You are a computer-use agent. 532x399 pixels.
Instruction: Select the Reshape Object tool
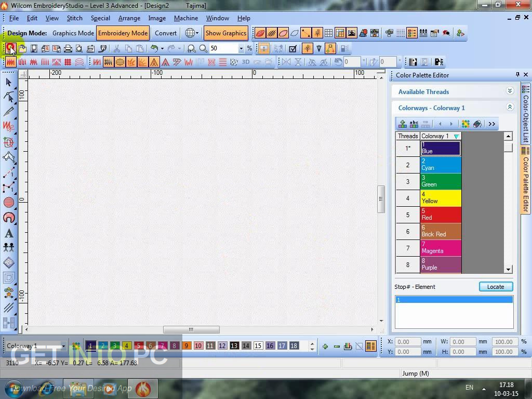(x=9, y=97)
